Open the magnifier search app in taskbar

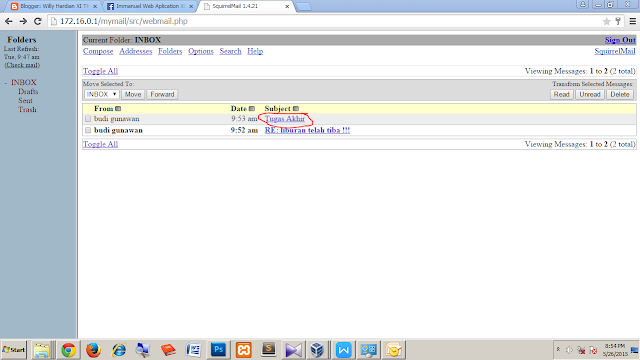pos(143,350)
